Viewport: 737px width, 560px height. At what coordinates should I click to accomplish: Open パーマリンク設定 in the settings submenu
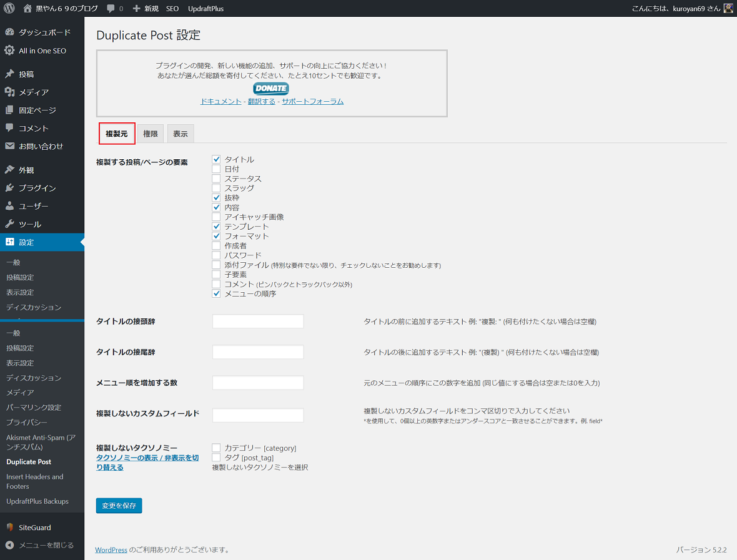click(x=34, y=407)
